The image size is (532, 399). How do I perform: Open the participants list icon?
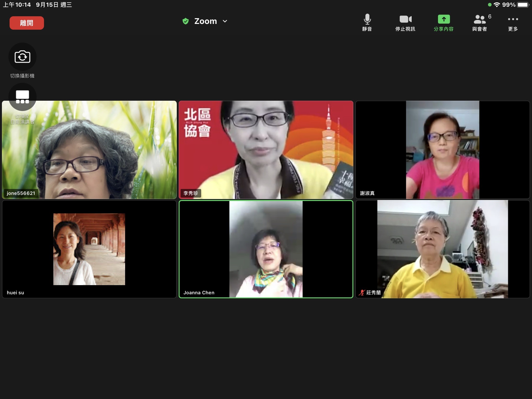pos(480,19)
